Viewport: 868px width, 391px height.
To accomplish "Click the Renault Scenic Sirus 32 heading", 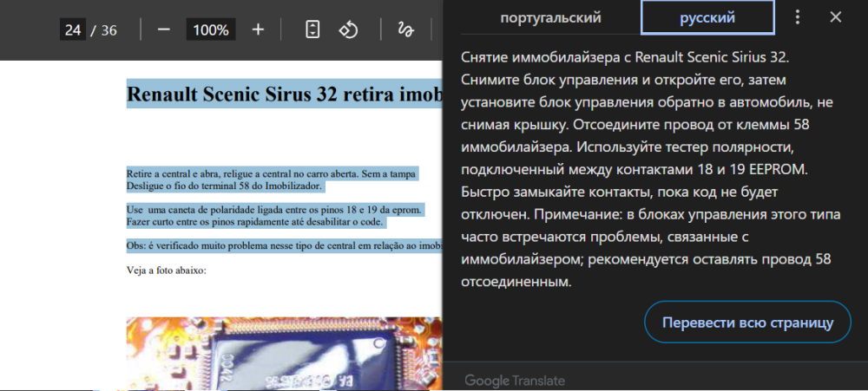I will [x=285, y=94].
